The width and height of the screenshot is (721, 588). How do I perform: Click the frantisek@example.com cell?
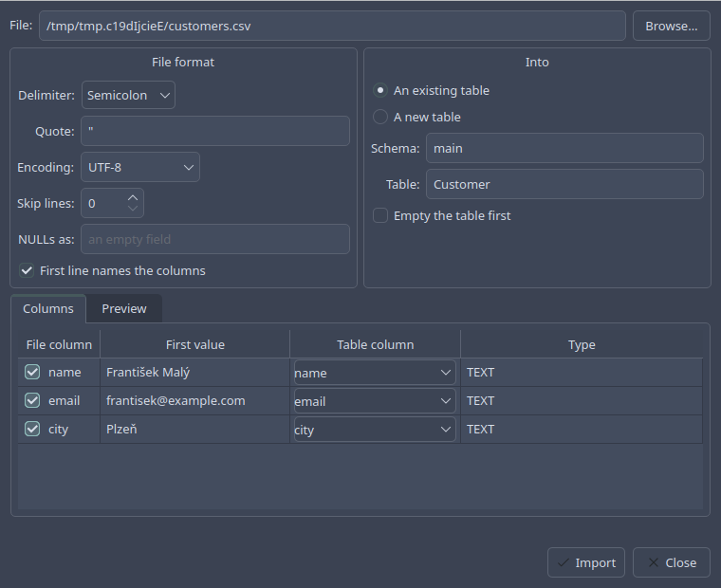pos(195,401)
